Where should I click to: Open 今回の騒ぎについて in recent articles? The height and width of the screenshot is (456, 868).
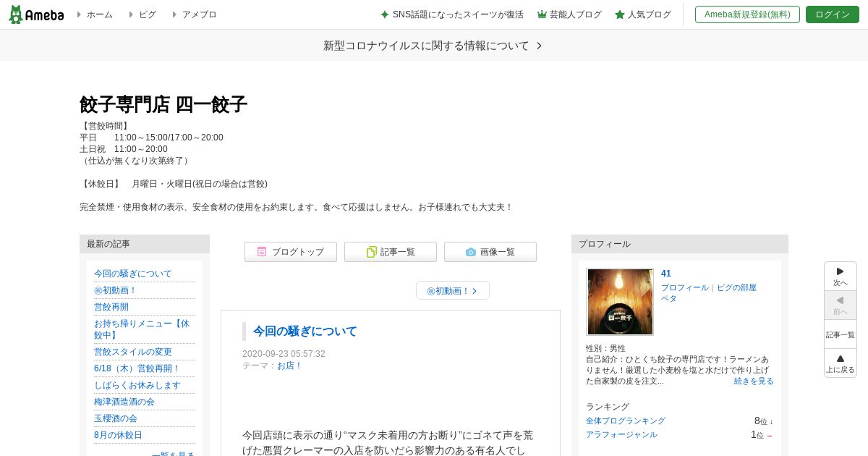(133, 274)
